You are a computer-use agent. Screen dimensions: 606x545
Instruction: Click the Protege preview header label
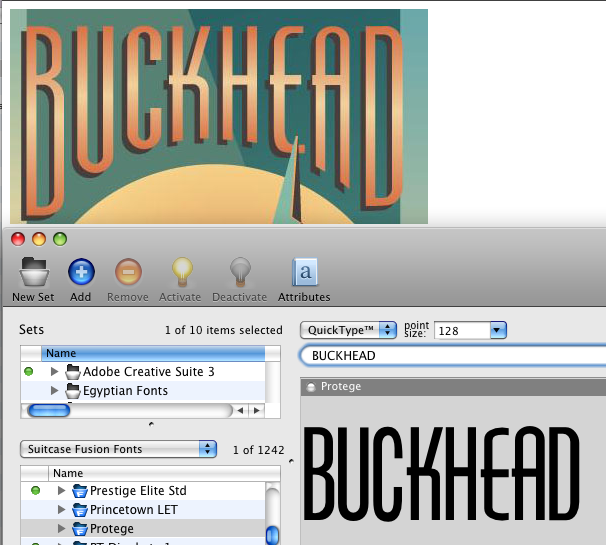click(341, 387)
